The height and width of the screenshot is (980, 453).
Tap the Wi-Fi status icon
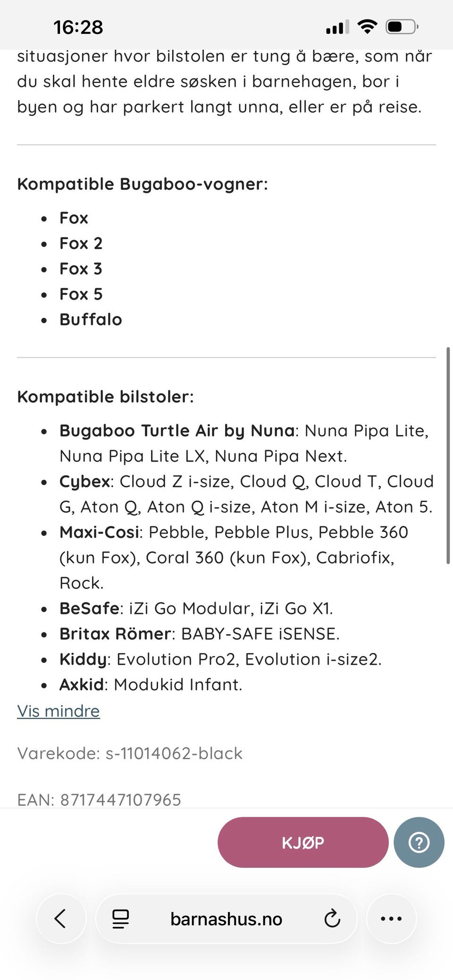367,27
